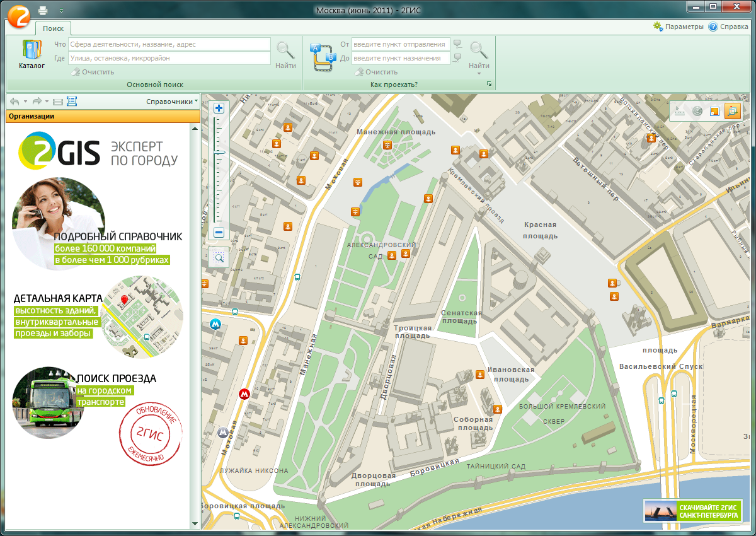
Task: Click orange marker right of Соборная площадь label
Action: coord(498,409)
